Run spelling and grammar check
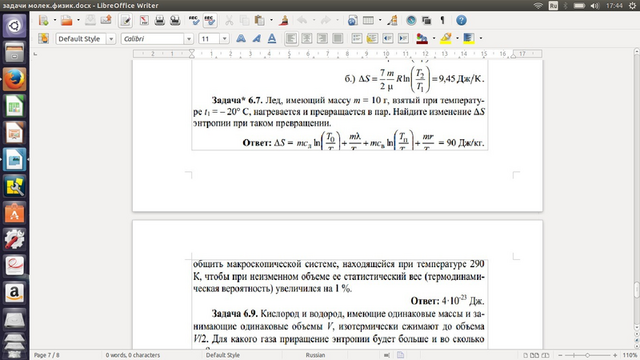Screen dimensions: 640x360 194,20
